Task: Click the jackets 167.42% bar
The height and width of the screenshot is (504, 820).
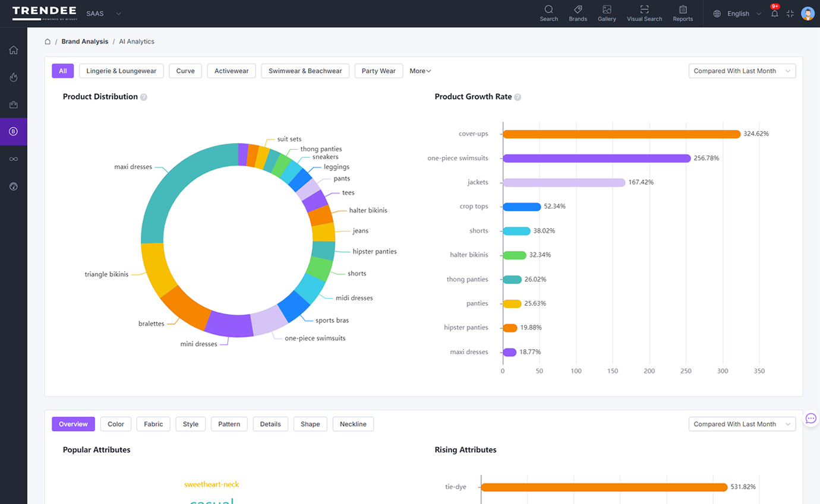Action: (x=564, y=182)
